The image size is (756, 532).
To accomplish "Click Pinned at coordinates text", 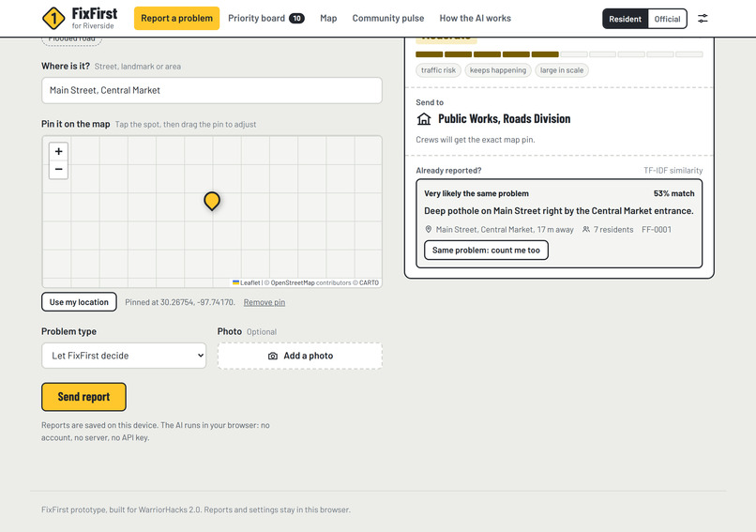I will (x=180, y=302).
